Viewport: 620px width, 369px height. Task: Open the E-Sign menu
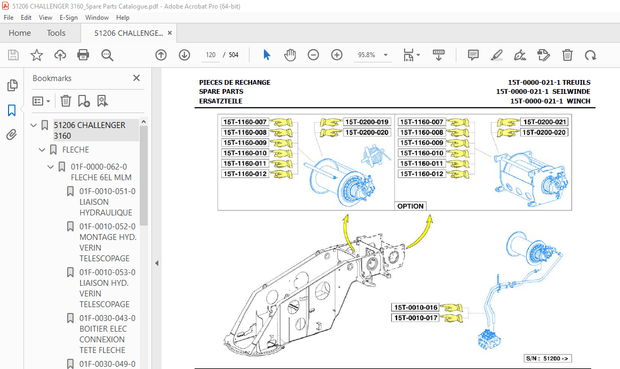tap(69, 17)
